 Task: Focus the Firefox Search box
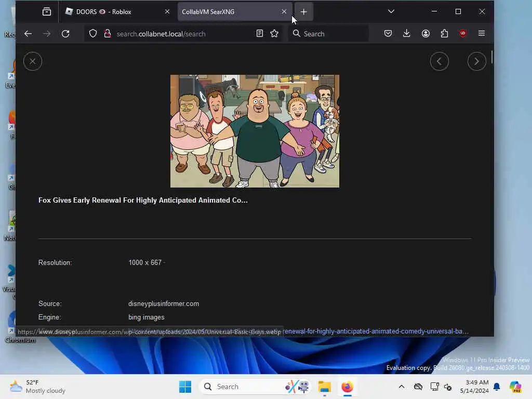328,34
